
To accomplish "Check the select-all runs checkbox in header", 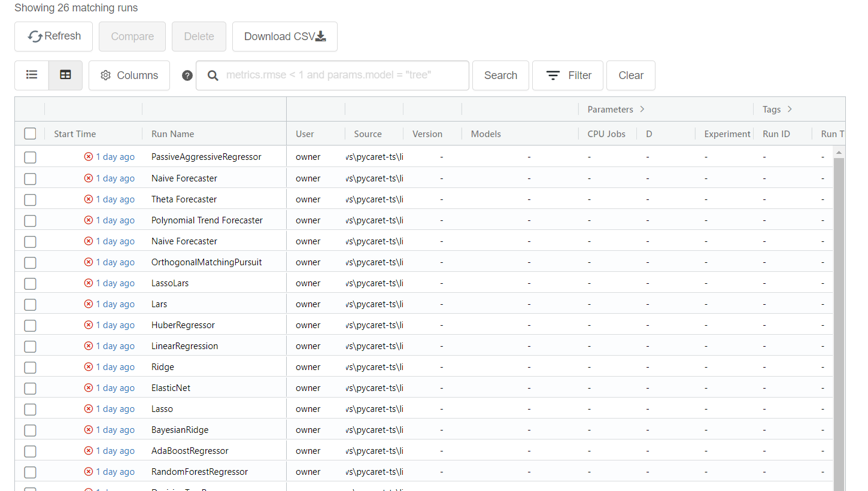I will (30, 134).
